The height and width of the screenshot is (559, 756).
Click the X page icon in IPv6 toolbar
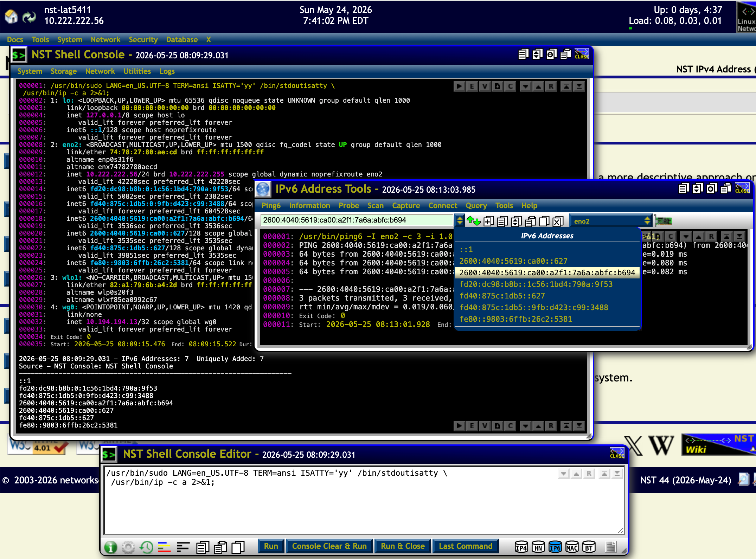pos(558,221)
